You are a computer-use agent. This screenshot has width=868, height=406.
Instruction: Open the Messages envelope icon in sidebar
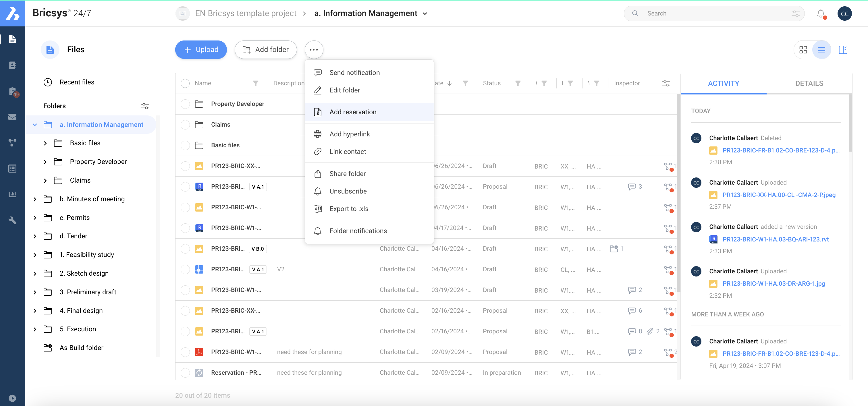12,117
